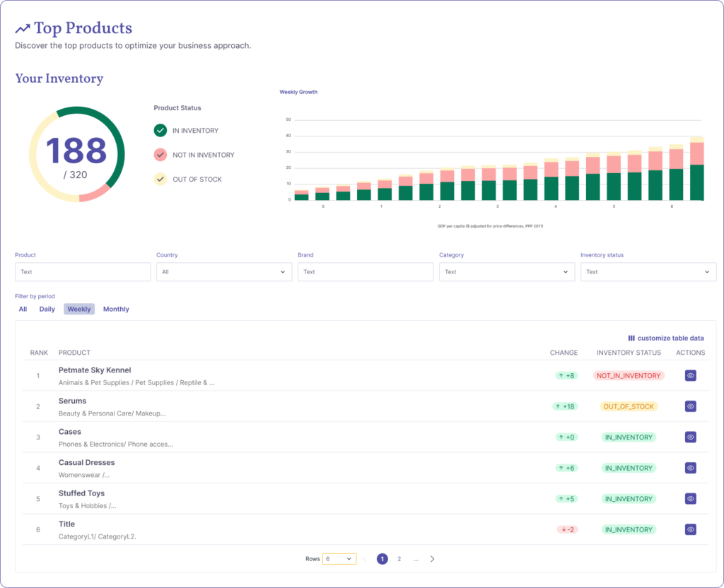Click the PRODUCT column header
This screenshot has height=588, width=724.
74,353
